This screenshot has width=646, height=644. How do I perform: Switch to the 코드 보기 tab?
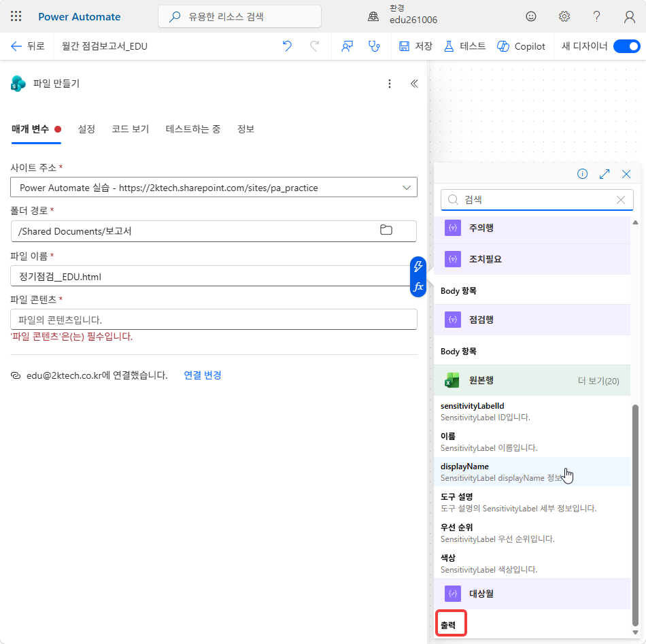coord(130,129)
